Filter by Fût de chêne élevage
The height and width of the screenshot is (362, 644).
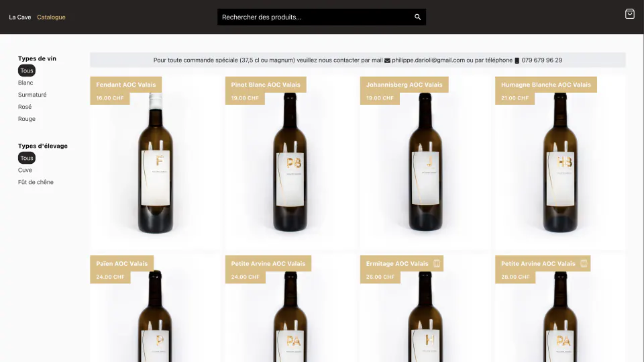[36, 182]
